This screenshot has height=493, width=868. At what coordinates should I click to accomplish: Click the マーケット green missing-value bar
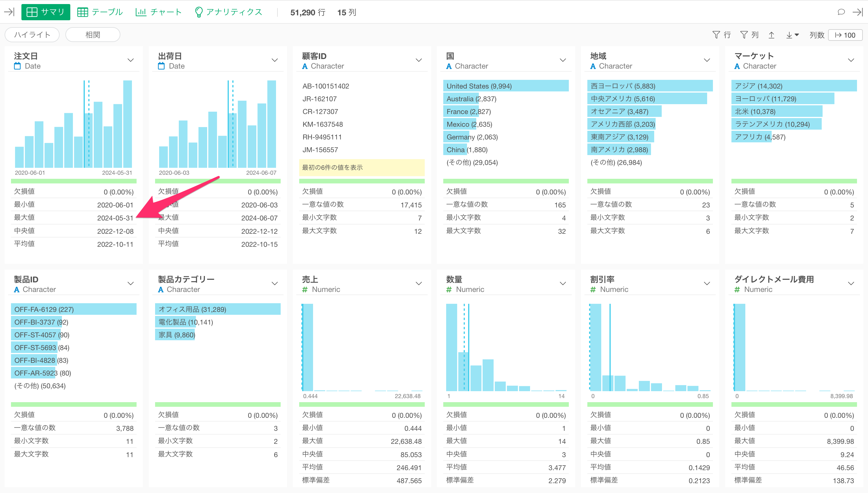(794, 181)
